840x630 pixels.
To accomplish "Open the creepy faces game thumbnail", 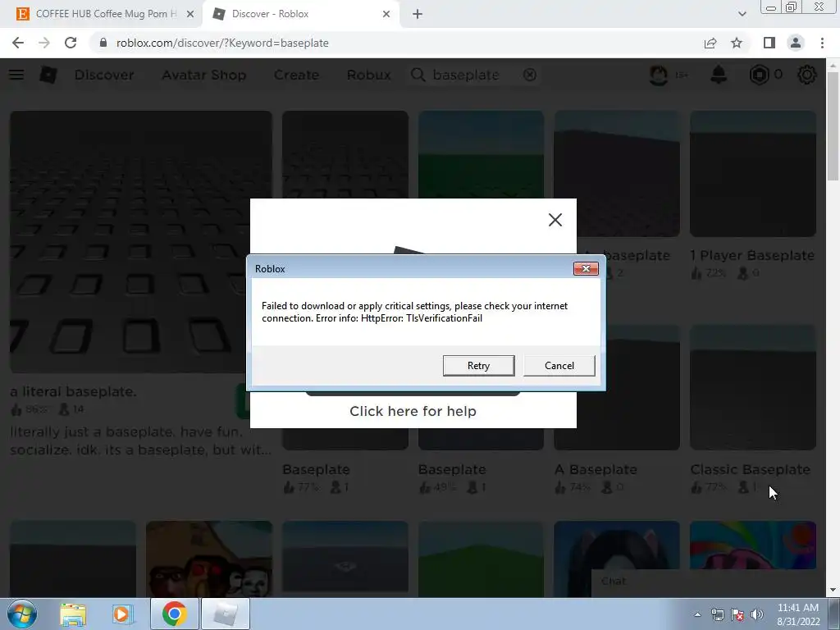I will pyautogui.click(x=209, y=559).
